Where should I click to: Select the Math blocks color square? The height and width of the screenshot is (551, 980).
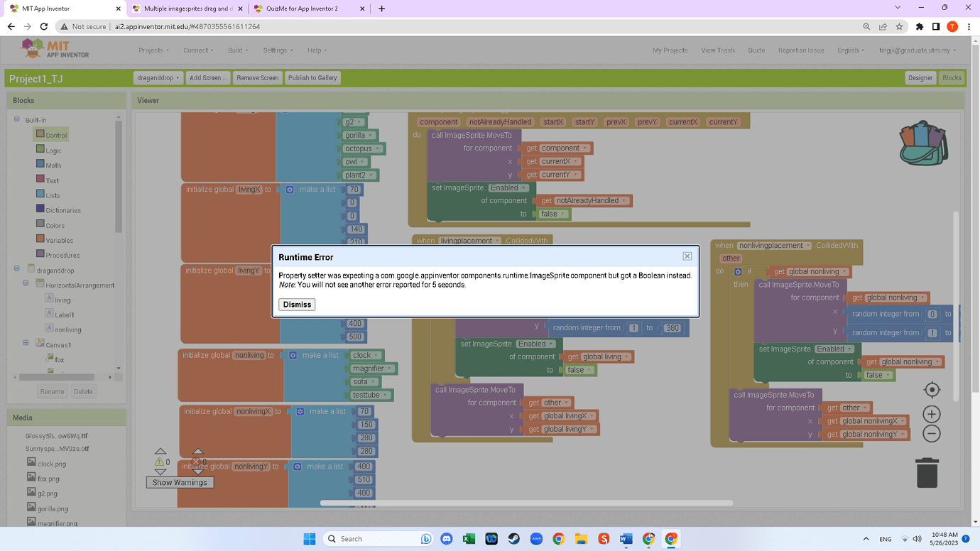coord(40,165)
